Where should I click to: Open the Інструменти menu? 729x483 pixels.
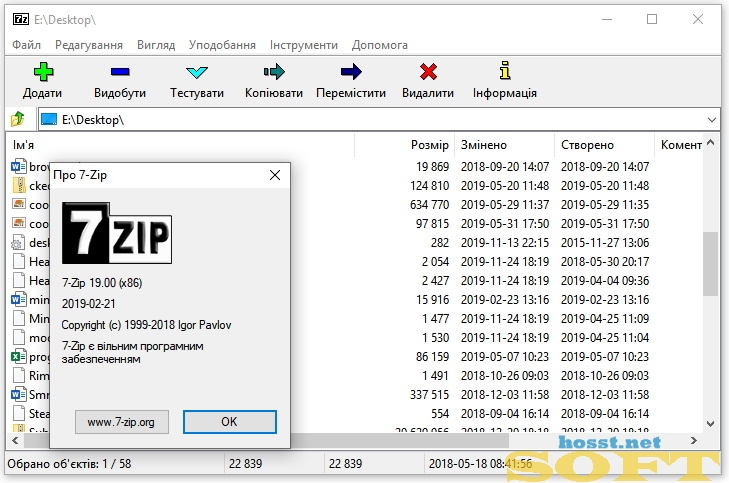click(304, 45)
